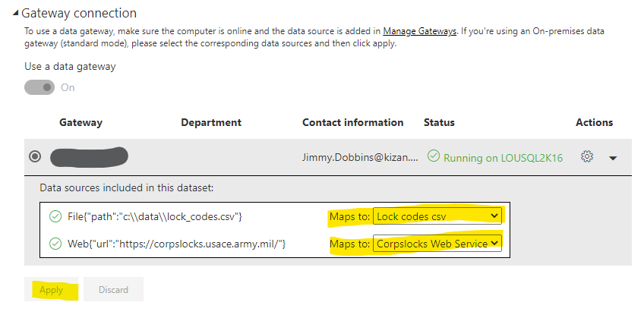Click the Status column header

[440, 122]
